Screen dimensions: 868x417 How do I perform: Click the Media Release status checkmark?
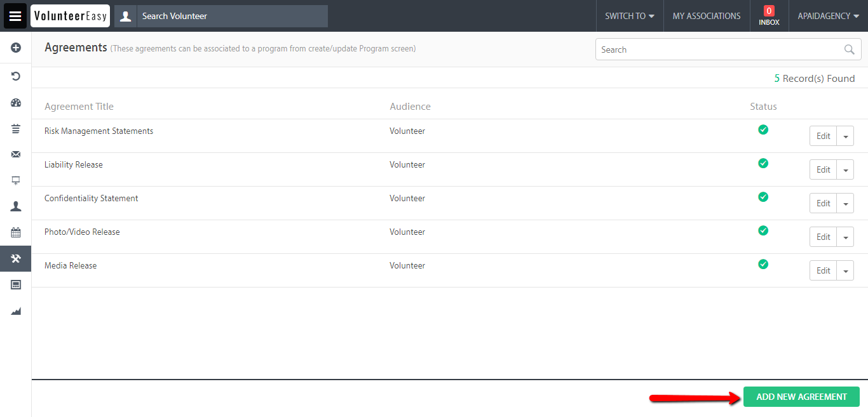763,264
